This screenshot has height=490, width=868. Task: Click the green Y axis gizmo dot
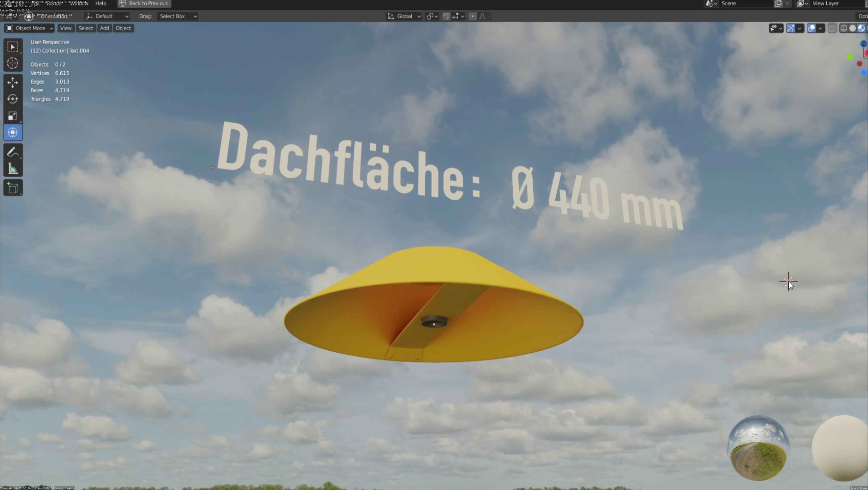coord(849,57)
